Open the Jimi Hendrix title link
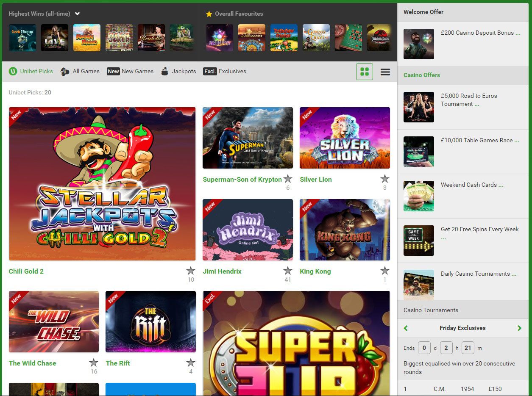Image resolution: width=532 pixels, height=396 pixels. coord(222,271)
